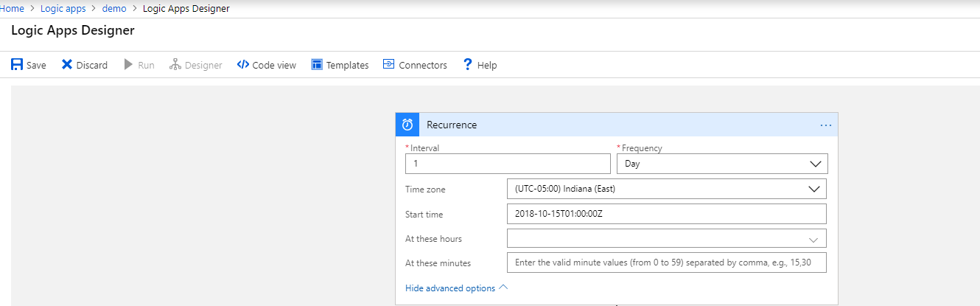Collapse with Hide advanced options
Image resolution: width=980 pixels, height=306 pixels.
456,288
